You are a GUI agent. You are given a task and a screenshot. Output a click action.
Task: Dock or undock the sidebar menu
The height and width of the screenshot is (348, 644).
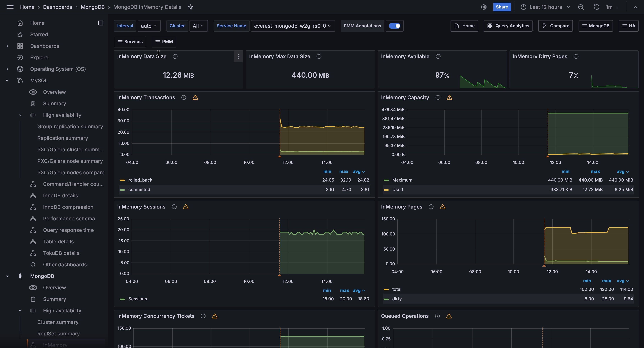[101, 23]
